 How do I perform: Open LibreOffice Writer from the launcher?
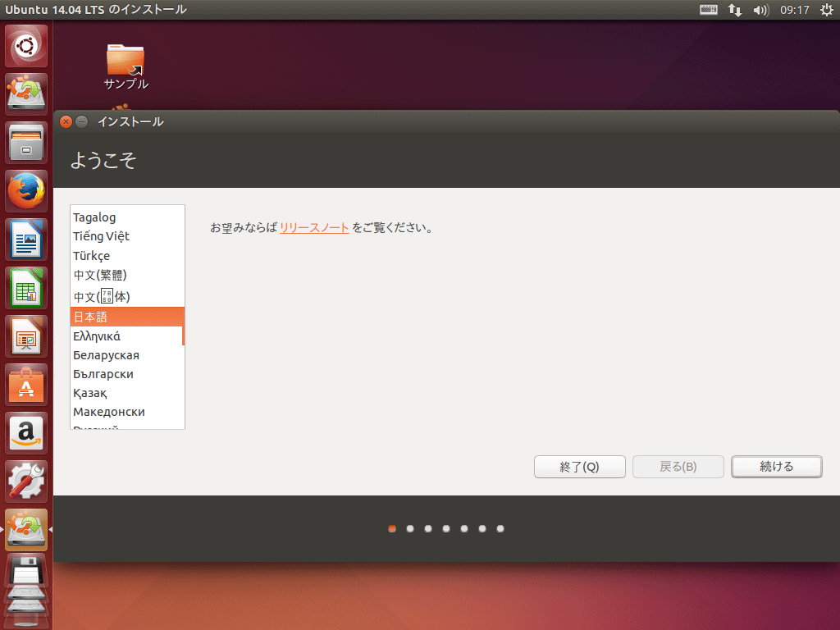pyautogui.click(x=25, y=240)
